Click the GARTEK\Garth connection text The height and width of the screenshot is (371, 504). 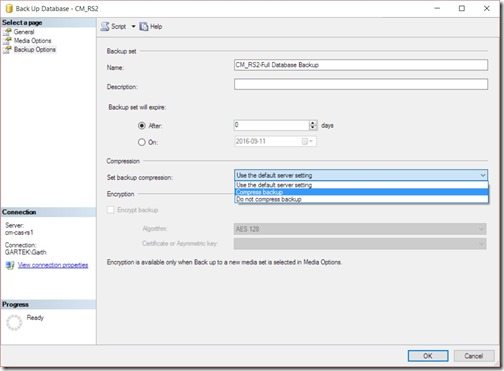point(26,252)
